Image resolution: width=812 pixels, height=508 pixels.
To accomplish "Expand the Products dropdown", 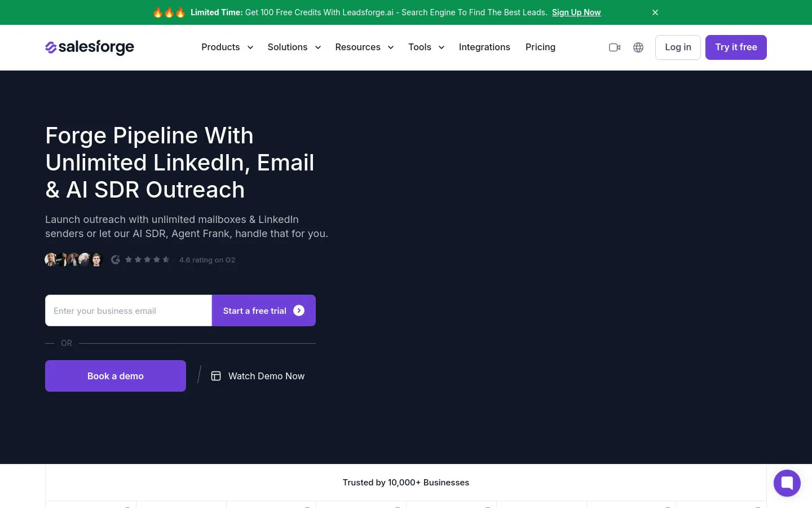I will point(227,47).
